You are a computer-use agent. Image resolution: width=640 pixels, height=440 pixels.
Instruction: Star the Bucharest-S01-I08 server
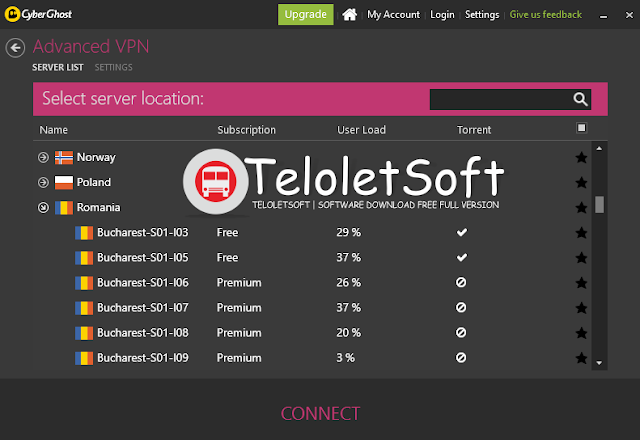(581, 333)
